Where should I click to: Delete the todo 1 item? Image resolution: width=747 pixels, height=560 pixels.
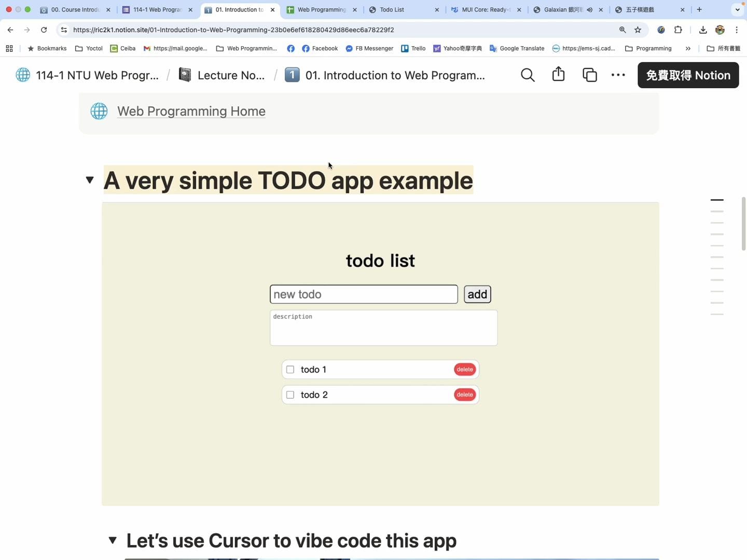pyautogui.click(x=464, y=370)
